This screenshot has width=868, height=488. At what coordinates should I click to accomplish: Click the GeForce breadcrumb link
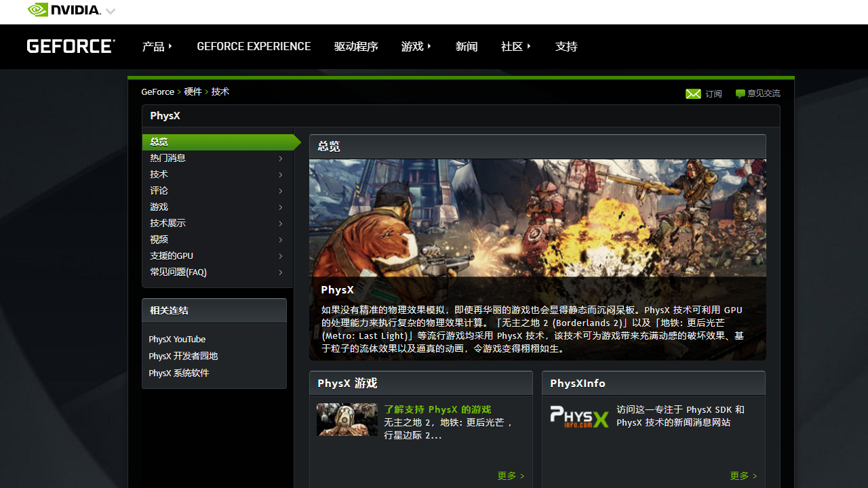point(157,91)
